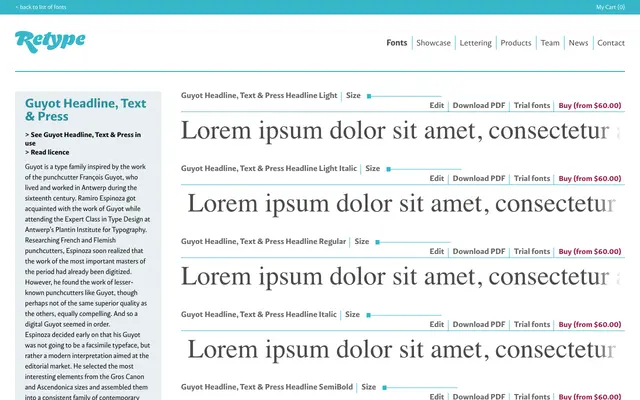
Task: Download PDF for Headline SemiBold
Action: pyautogui.click(x=479, y=396)
